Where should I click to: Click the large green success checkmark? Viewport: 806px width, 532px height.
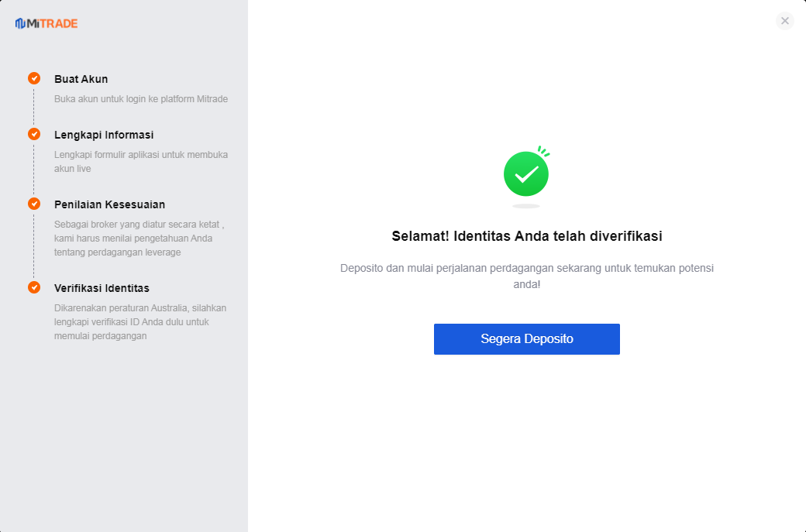(526, 173)
